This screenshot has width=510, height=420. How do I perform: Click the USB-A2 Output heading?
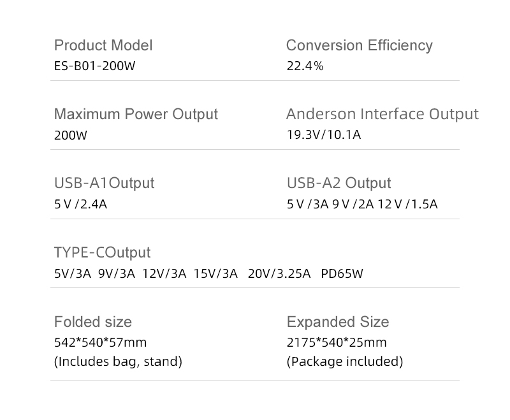339,184
